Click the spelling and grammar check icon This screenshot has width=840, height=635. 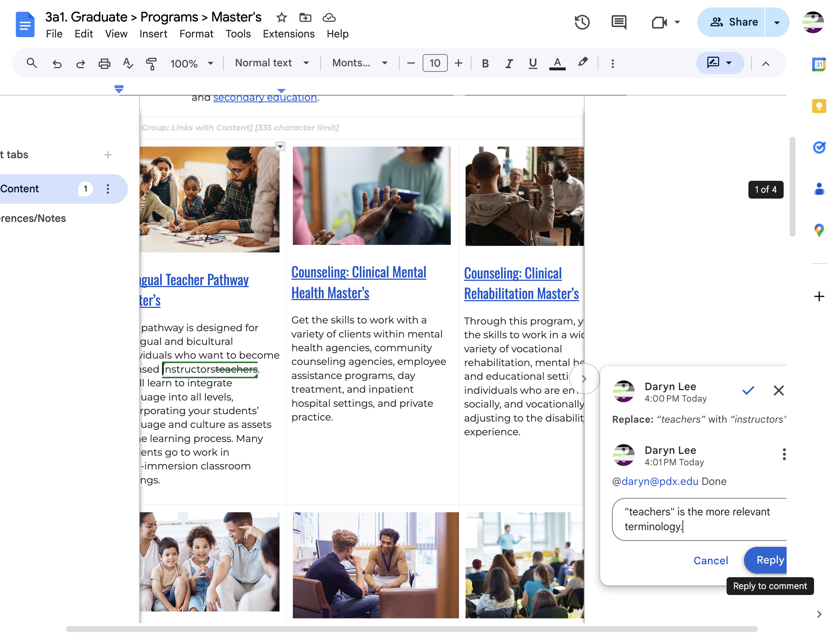128,63
